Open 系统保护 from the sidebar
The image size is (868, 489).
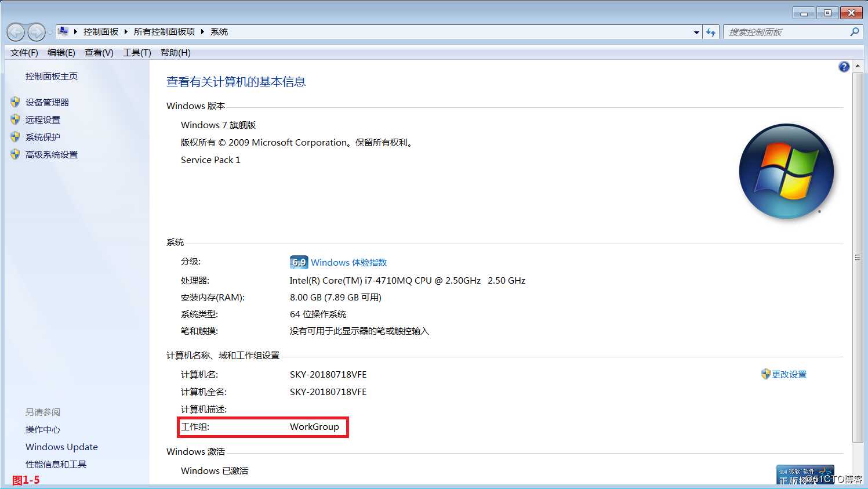pos(43,137)
